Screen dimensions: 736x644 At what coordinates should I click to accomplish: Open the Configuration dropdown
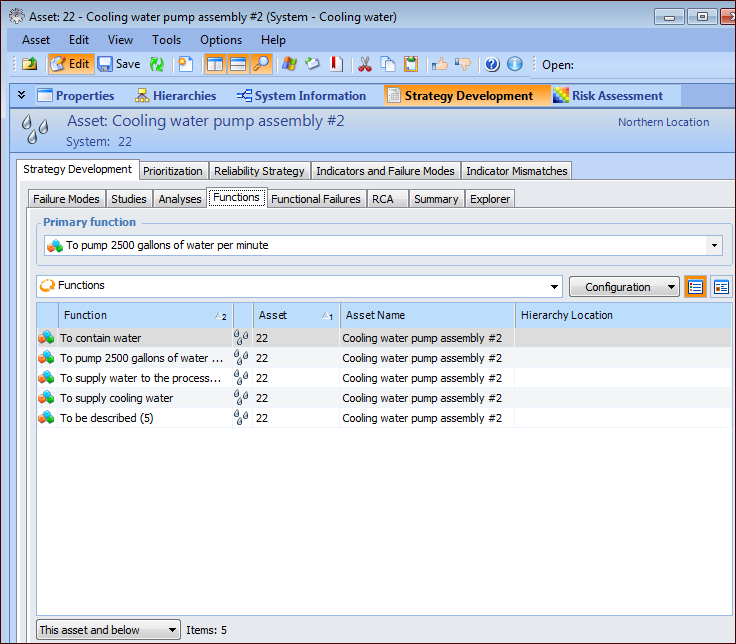click(624, 287)
